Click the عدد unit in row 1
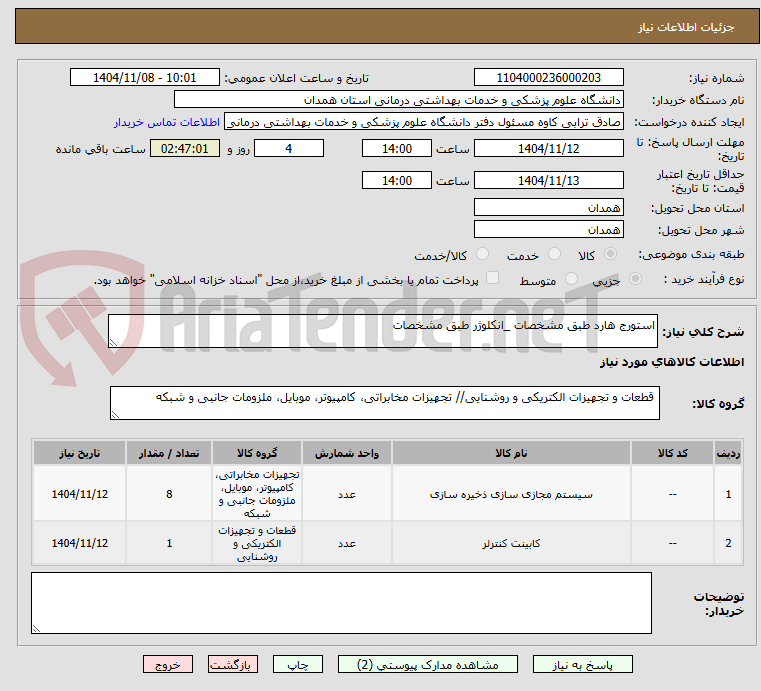Viewport: 761px width, 691px height. coord(347,494)
